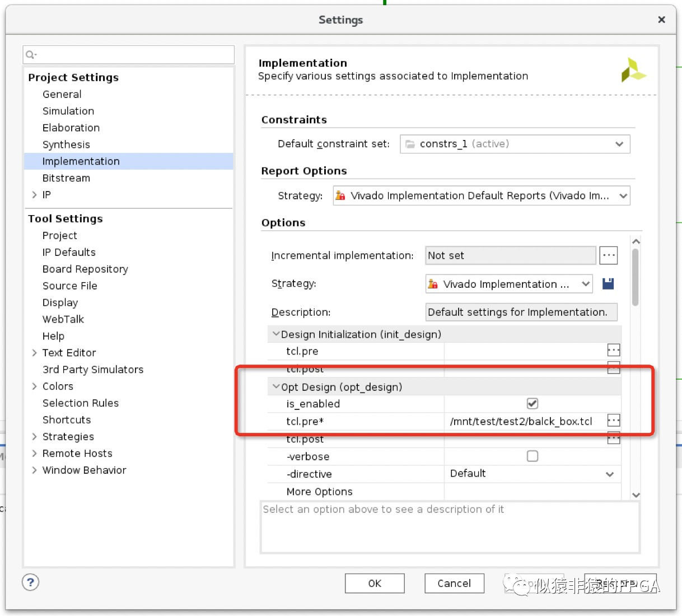The height and width of the screenshot is (616, 682).
Task: Select the init_design tcl.pre row label
Action: (x=302, y=351)
